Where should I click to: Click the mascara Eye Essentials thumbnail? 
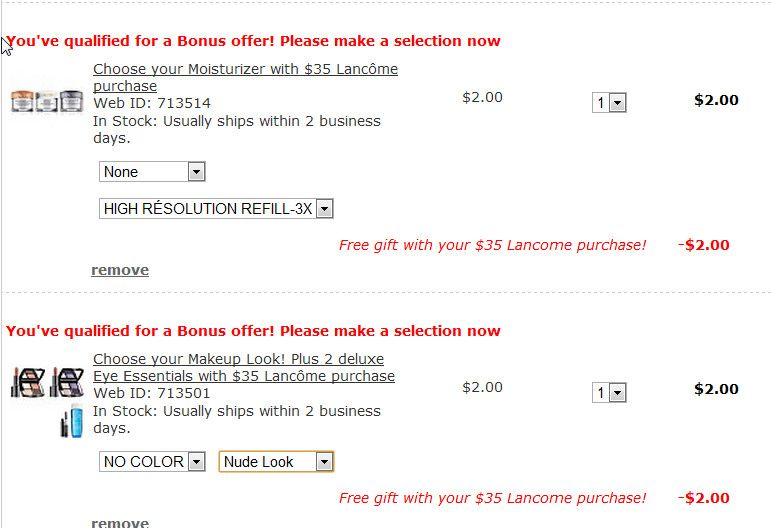69,421
